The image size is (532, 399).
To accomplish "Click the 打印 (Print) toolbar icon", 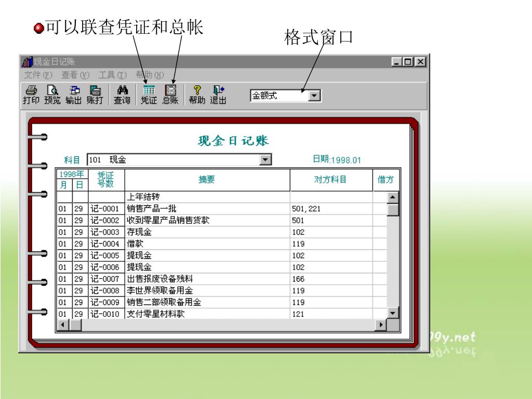I will [x=31, y=95].
